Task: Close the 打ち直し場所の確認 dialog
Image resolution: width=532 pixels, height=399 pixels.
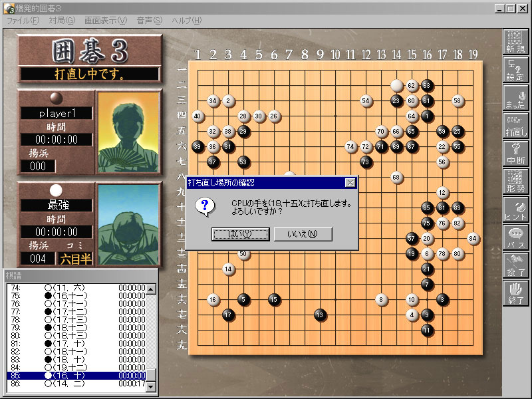Action: tap(350, 182)
